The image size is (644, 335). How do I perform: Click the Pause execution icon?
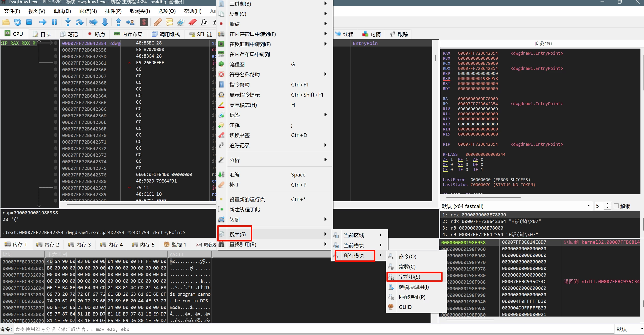click(x=54, y=22)
